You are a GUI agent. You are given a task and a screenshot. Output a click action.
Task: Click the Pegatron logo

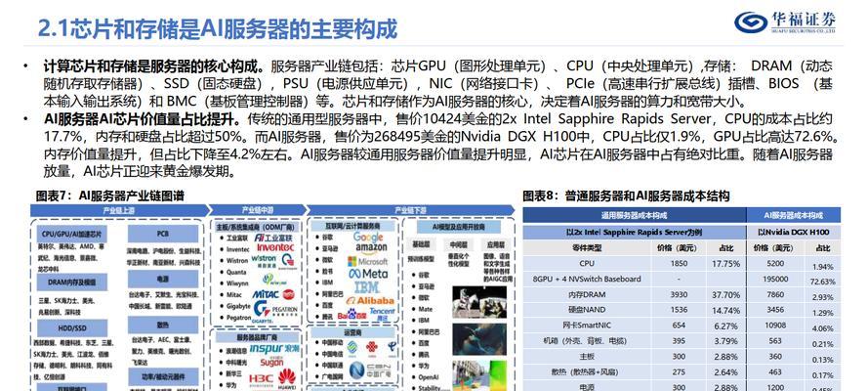point(284,309)
